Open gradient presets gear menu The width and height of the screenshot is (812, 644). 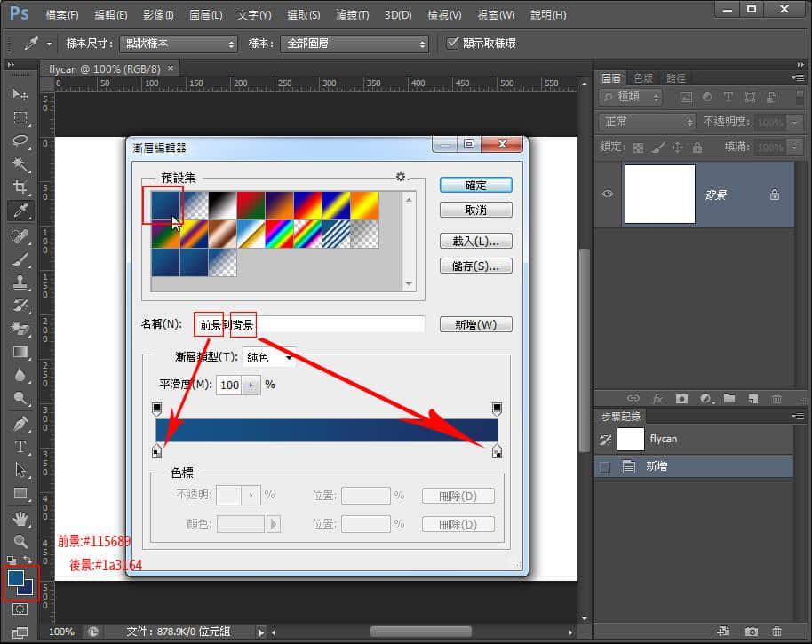point(402,177)
